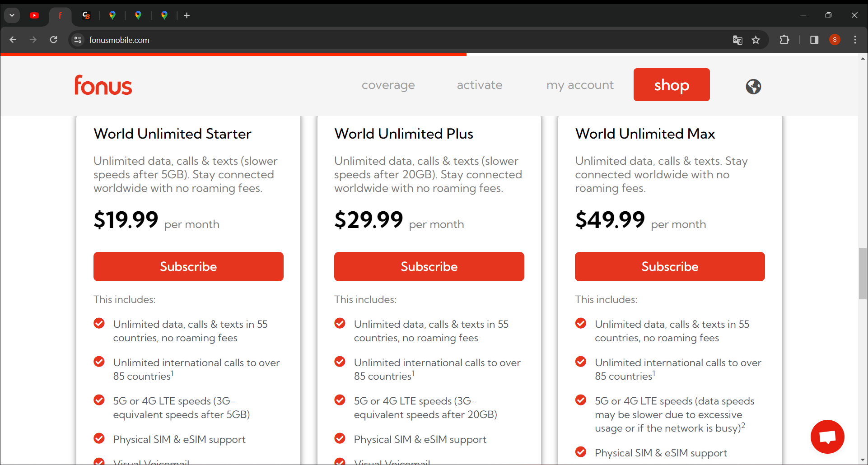Open the first Google Maps tab

point(112,15)
